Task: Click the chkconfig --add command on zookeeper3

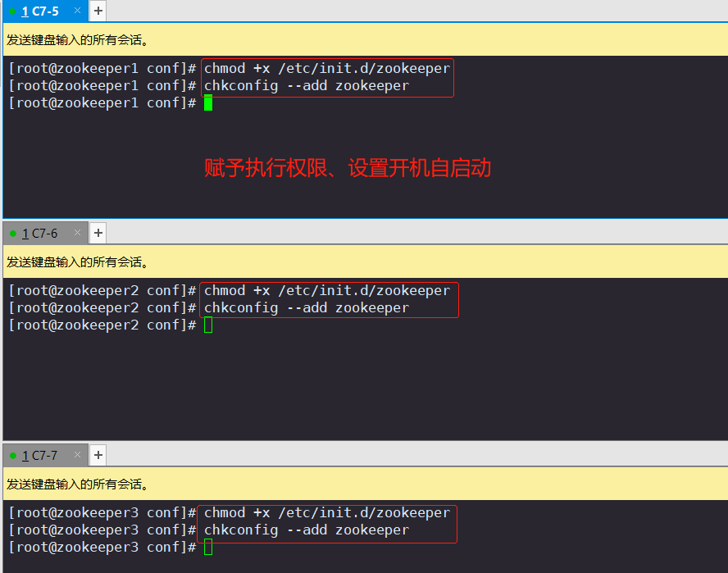Action: [307, 530]
